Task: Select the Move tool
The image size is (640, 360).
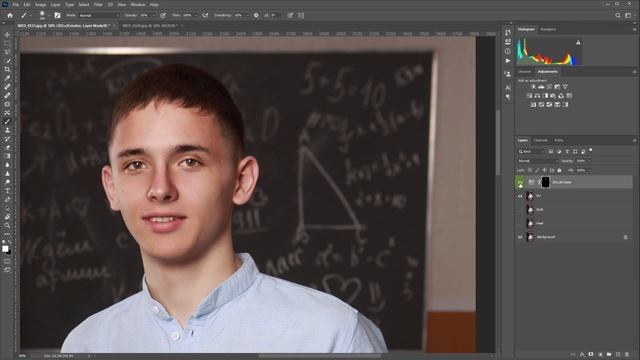Action: pyautogui.click(x=7, y=35)
